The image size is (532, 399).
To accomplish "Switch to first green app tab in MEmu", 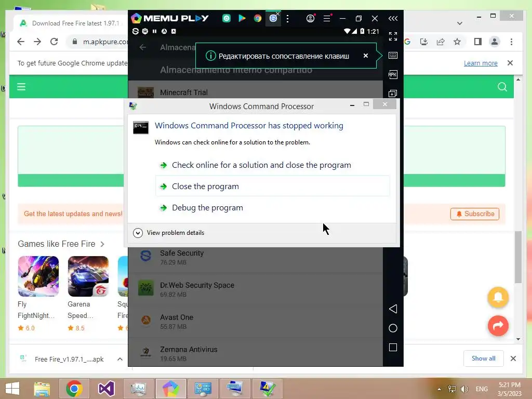I will click(227, 18).
